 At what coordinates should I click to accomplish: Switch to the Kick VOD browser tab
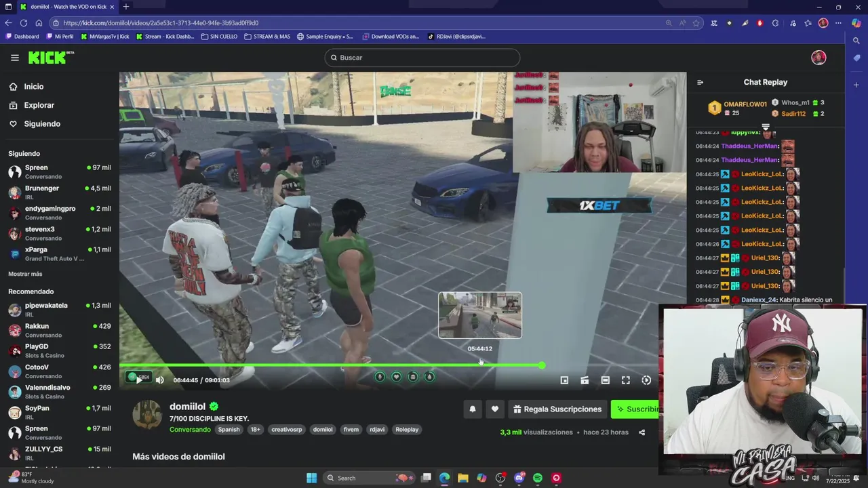pos(66,7)
